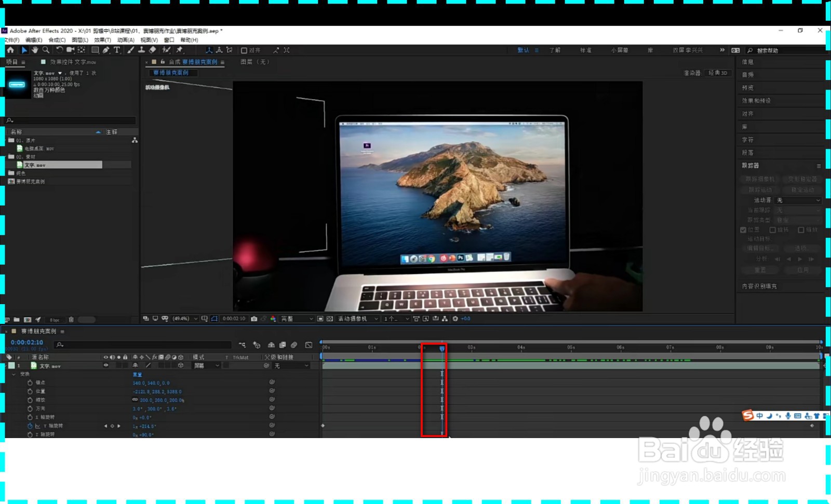
Task: Collapse the 变换 transform group
Action: point(14,374)
